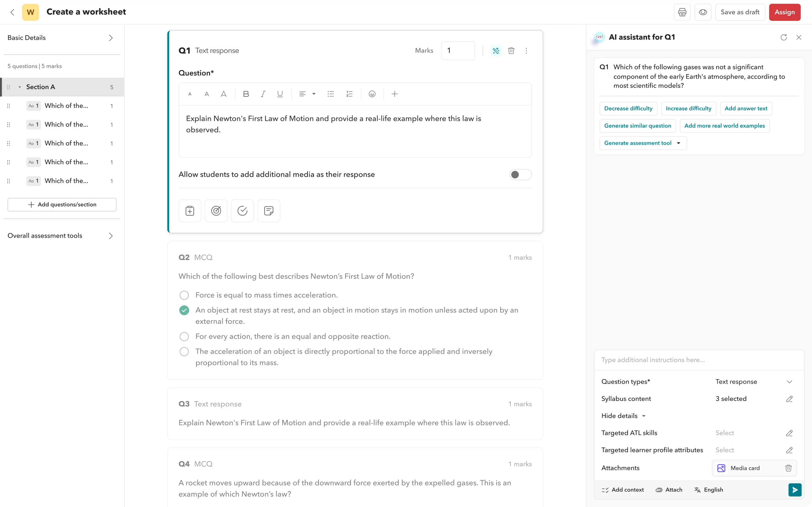
Task: Click the numbered list formatting icon
Action: pyautogui.click(x=349, y=94)
